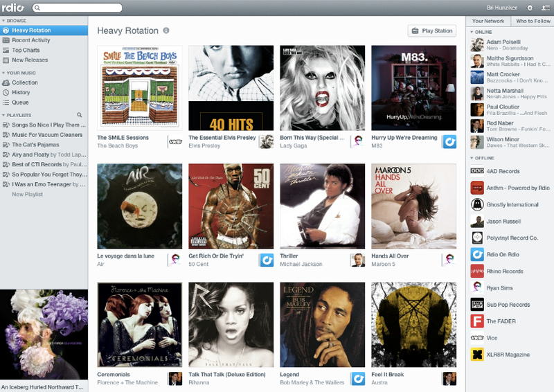Open History clock icon

pos(6,93)
